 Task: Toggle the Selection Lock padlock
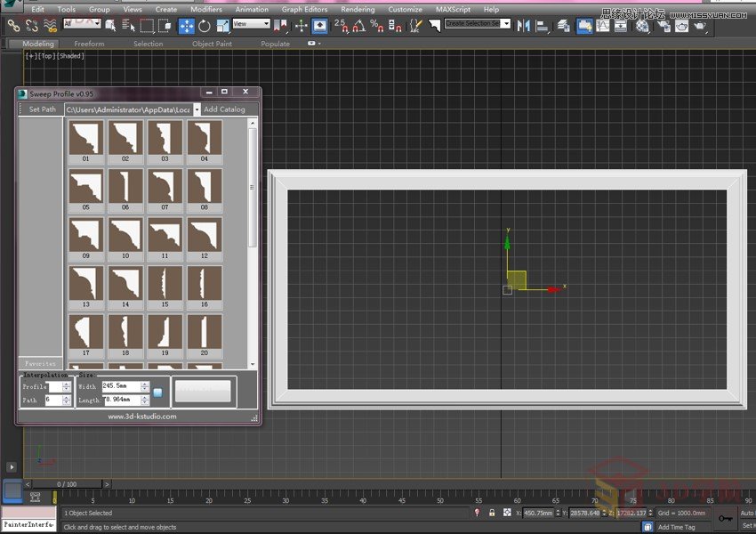pyautogui.click(x=492, y=513)
